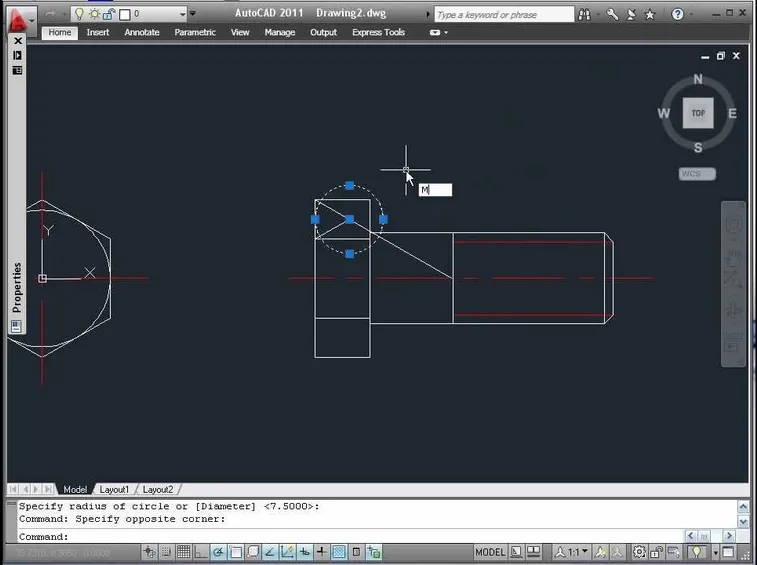Switch to the Layout1 tab

tap(114, 490)
